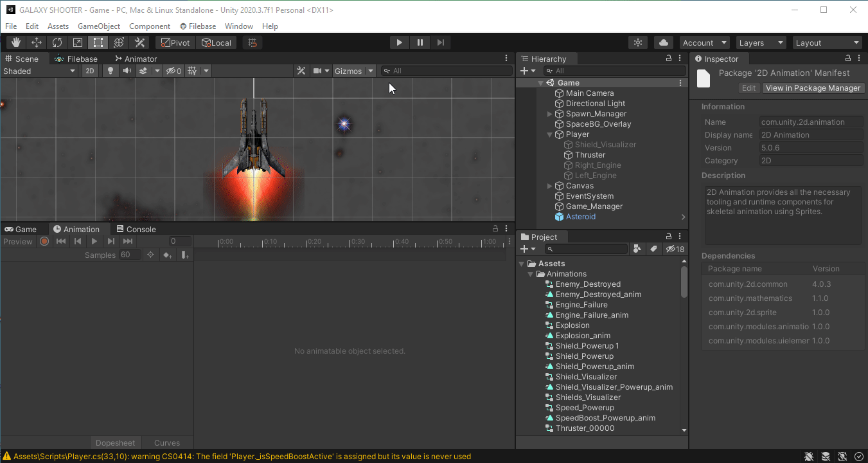Expand Spawn_Manager in Hierarchy
Image resolution: width=868 pixels, height=463 pixels.
click(550, 114)
